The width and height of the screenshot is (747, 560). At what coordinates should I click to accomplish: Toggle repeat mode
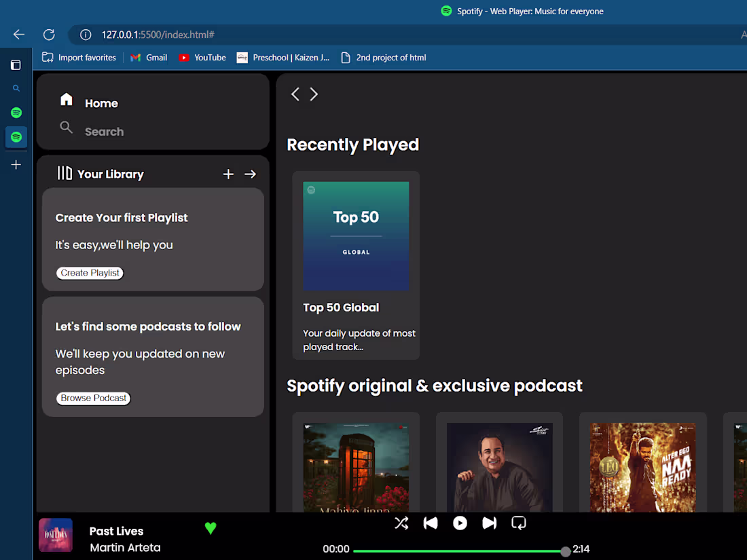pos(518,523)
